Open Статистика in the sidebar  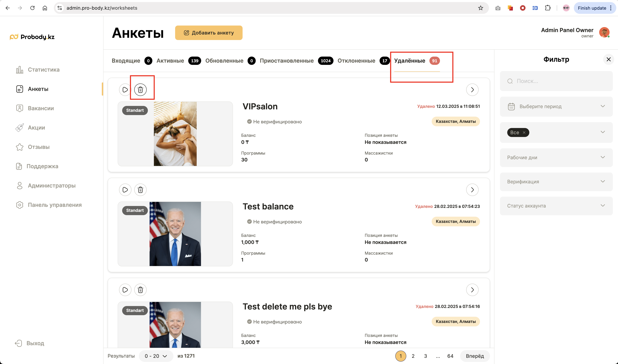pos(43,70)
